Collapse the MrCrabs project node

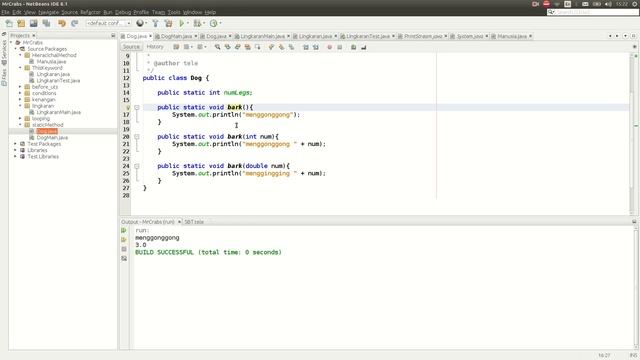point(11,42)
